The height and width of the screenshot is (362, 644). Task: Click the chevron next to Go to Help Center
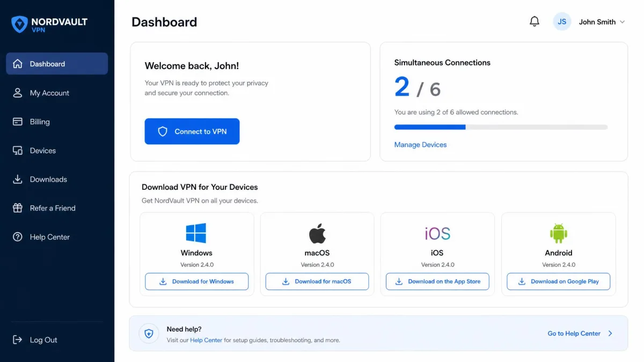[610, 334]
